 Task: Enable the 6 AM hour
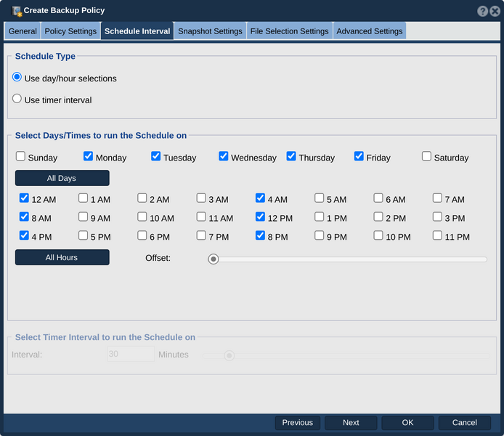pos(378,198)
